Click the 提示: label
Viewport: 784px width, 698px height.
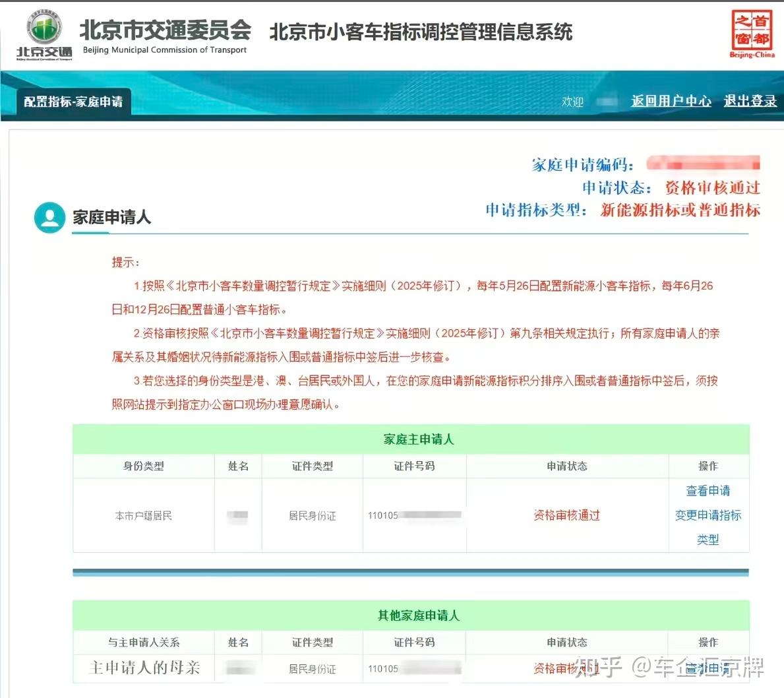point(126,262)
